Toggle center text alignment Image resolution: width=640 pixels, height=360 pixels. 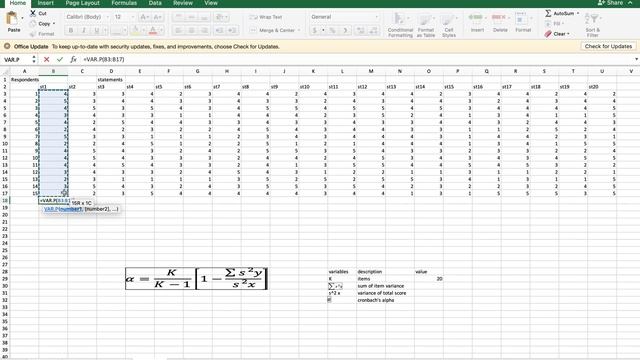point(191,31)
